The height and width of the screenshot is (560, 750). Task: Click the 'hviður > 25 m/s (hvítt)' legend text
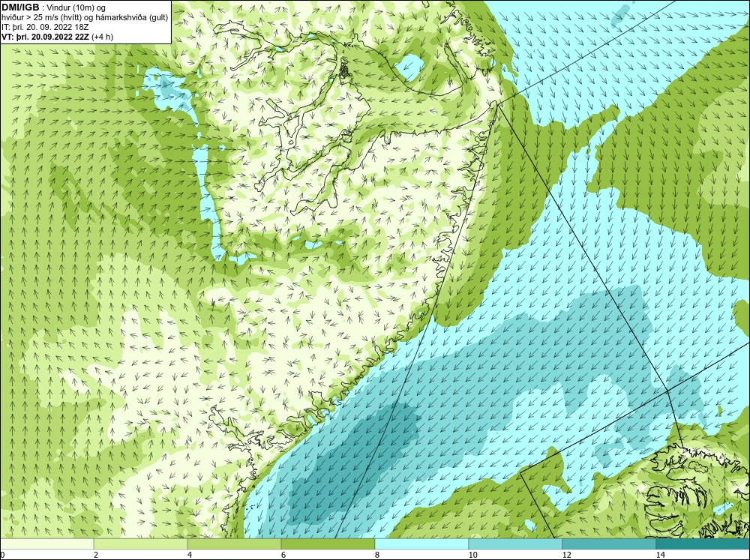[x=41, y=17]
